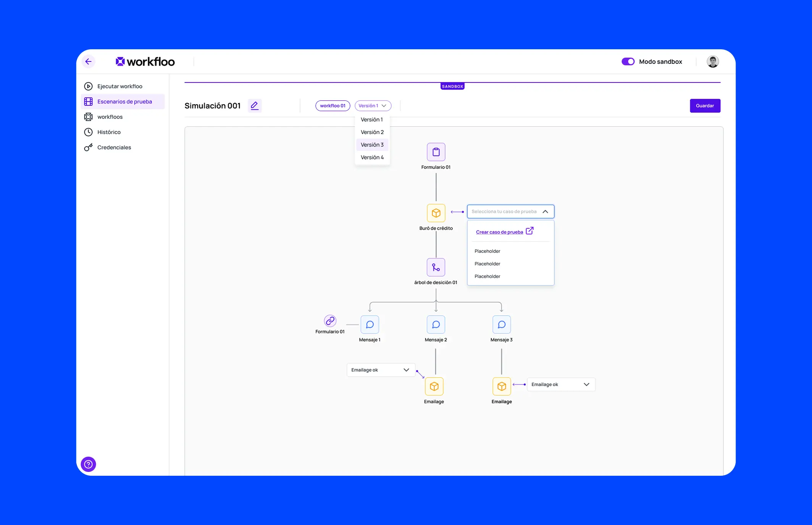Disable the Modo sandbox toggle
This screenshot has width=812, height=525.
[628, 61]
